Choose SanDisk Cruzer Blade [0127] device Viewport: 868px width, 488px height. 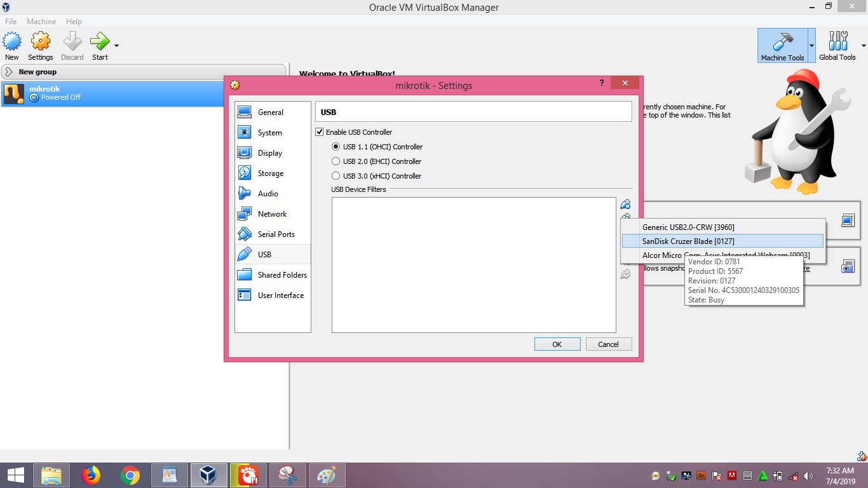coord(722,241)
